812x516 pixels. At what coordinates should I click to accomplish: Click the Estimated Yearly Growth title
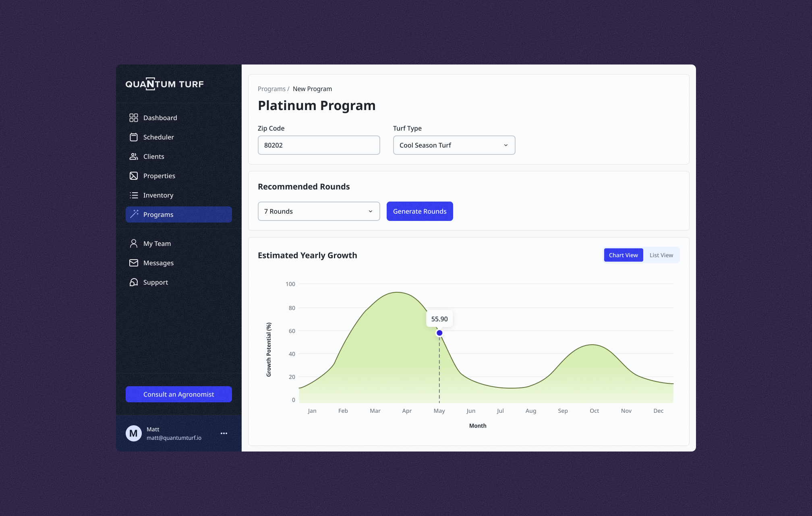pyautogui.click(x=307, y=255)
